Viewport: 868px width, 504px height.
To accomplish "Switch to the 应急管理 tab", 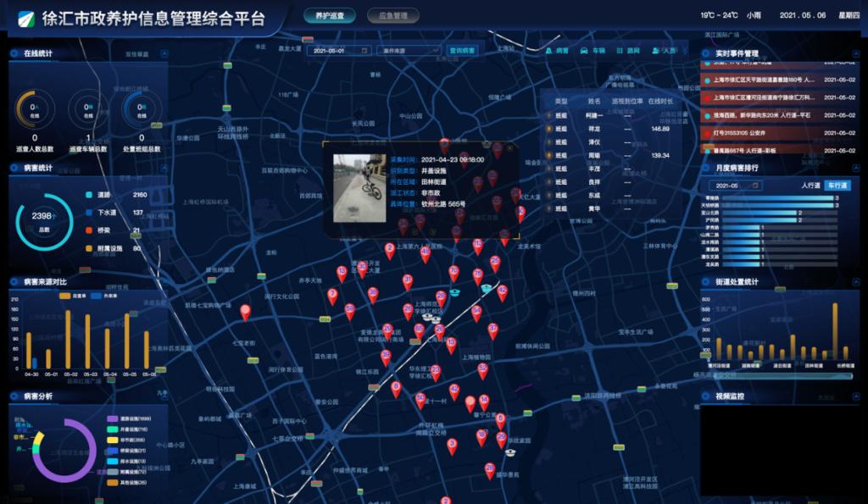I will [393, 15].
